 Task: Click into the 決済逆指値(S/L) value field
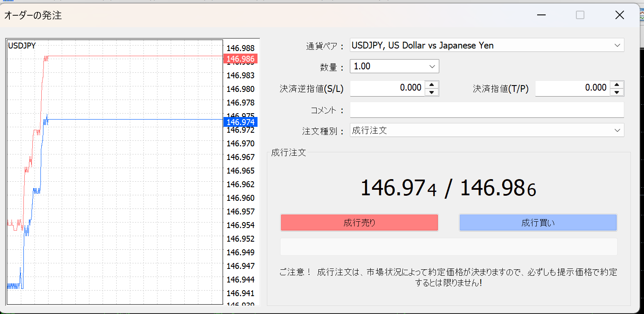tap(387, 88)
